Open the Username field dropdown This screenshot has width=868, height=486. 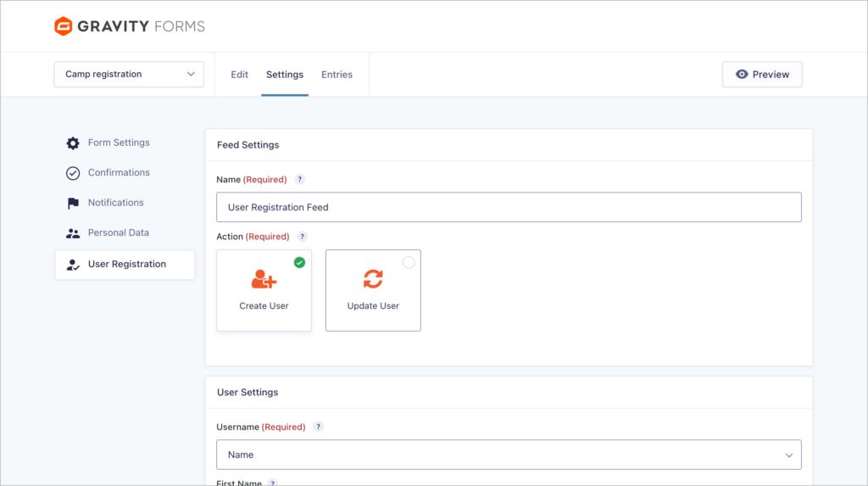(509, 455)
